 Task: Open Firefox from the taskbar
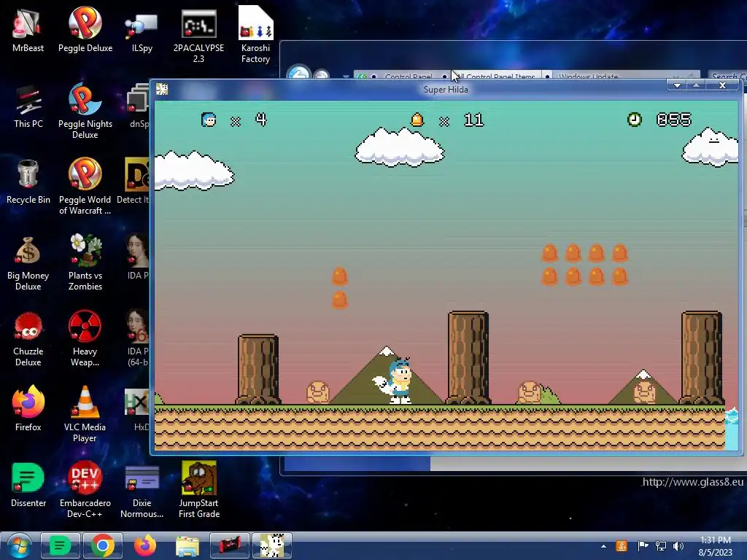(x=145, y=545)
